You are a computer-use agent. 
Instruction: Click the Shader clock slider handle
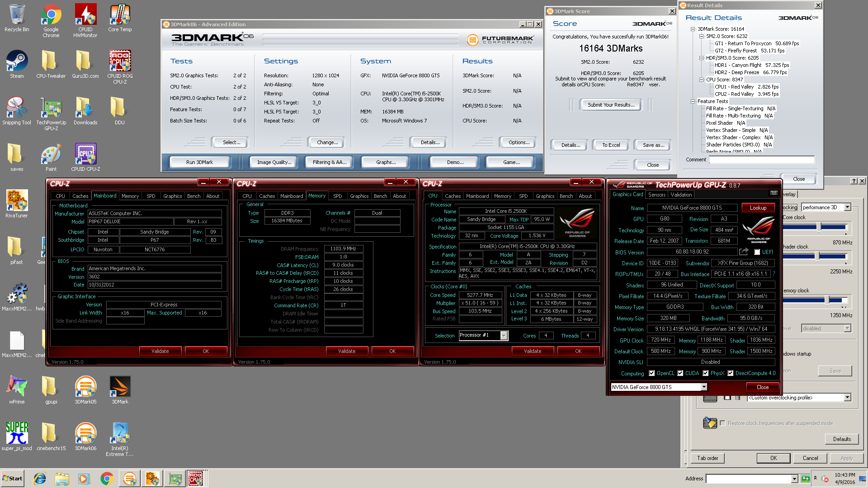[x=817, y=257]
